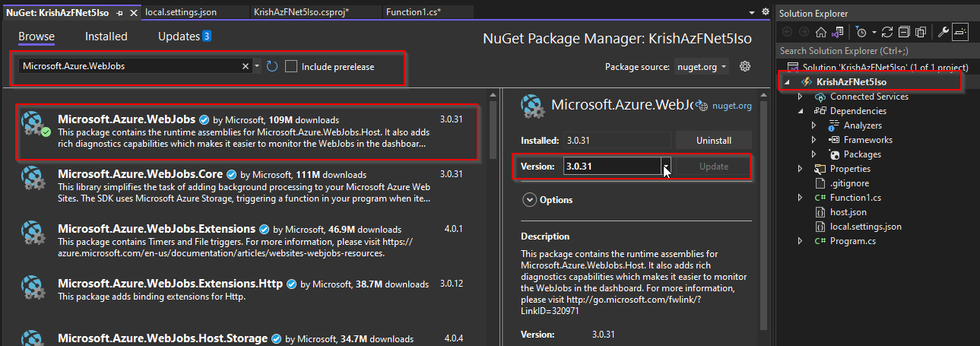Open Properties wrench icon in Solution Explorer
Screen dimensions: 980x346
[944, 32]
